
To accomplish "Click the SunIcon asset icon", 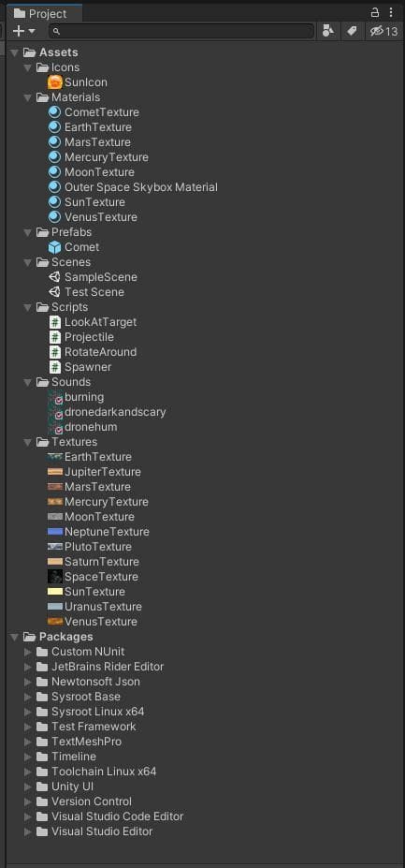I will pos(55,82).
